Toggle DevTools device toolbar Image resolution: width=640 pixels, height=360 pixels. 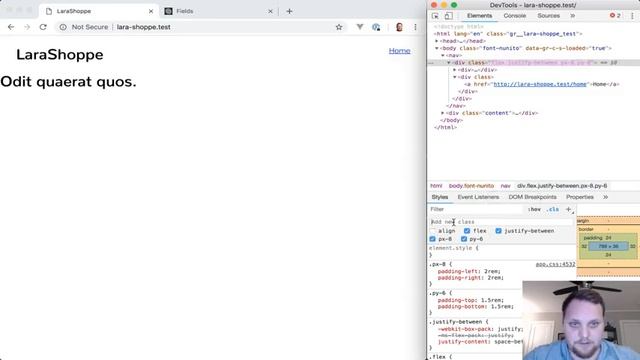tap(448, 16)
